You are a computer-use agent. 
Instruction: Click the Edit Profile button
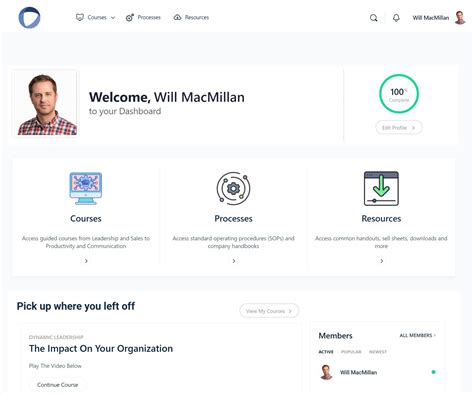click(x=399, y=128)
